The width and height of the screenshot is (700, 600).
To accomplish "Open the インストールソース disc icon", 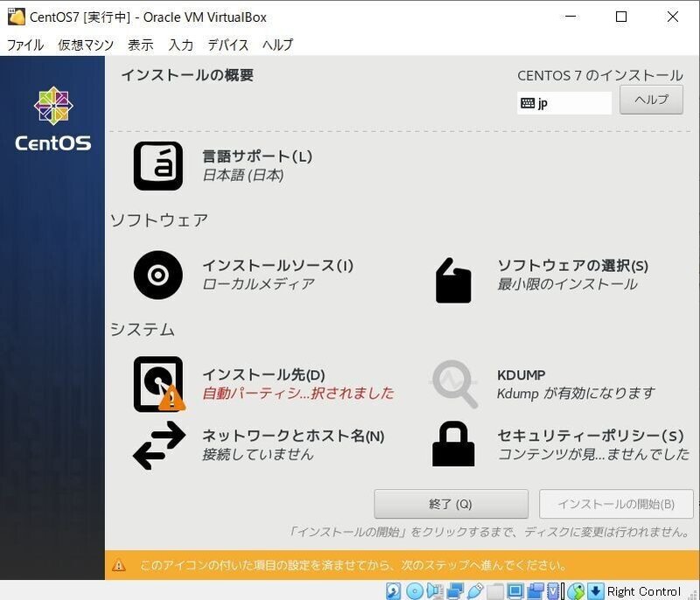I will (x=158, y=275).
